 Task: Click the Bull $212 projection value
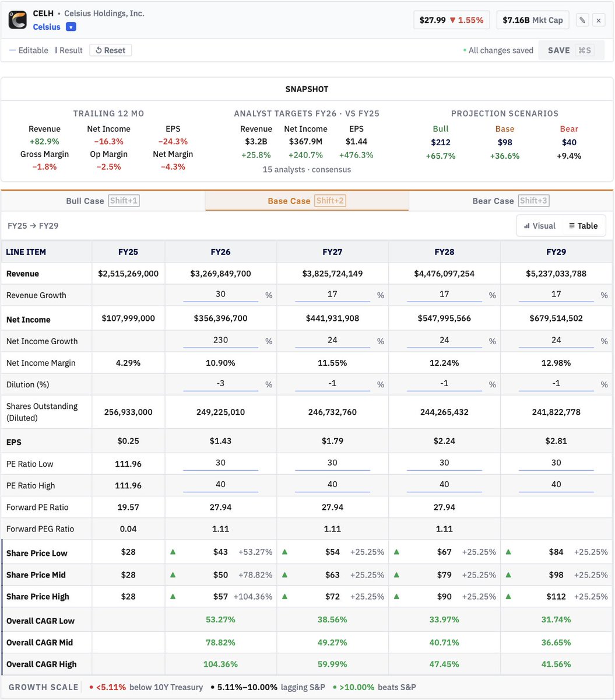[x=441, y=142]
